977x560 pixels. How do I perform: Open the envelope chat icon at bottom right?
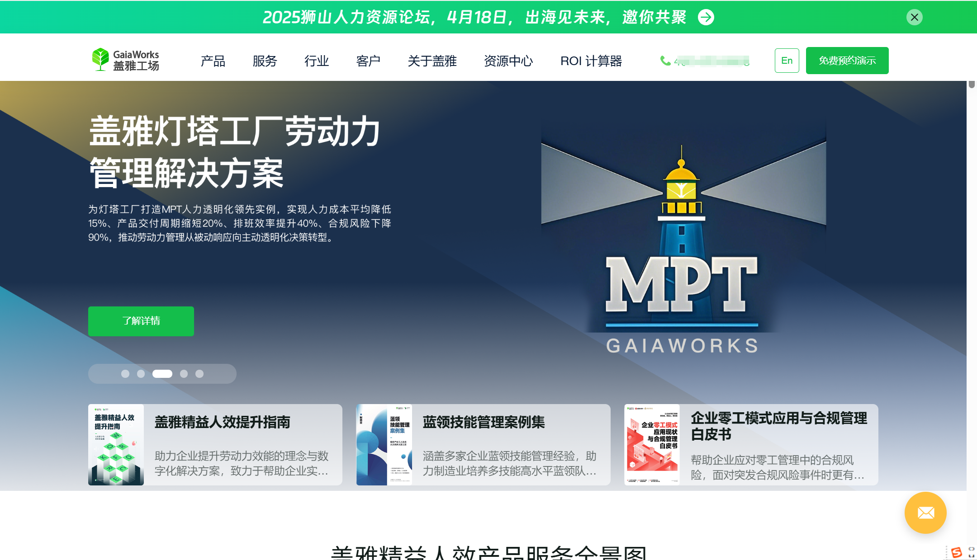coord(925,513)
